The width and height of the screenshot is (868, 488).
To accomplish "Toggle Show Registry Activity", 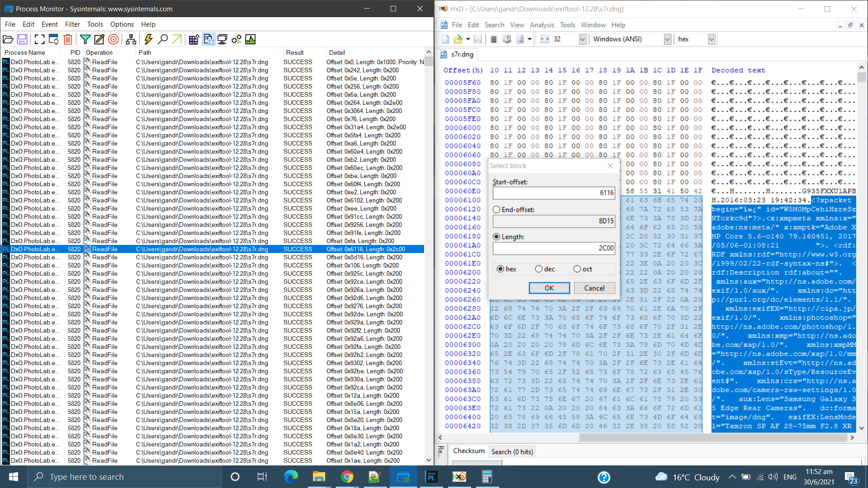I will (x=194, y=39).
